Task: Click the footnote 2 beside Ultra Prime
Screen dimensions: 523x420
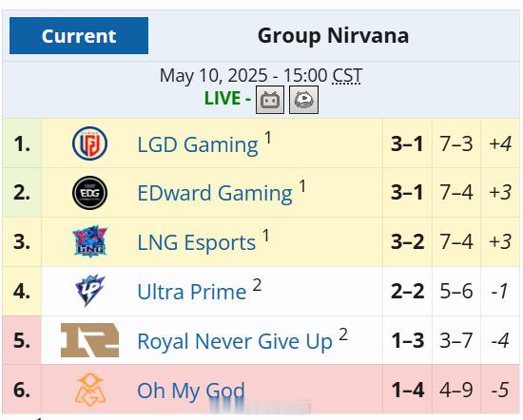Action: click(x=257, y=285)
